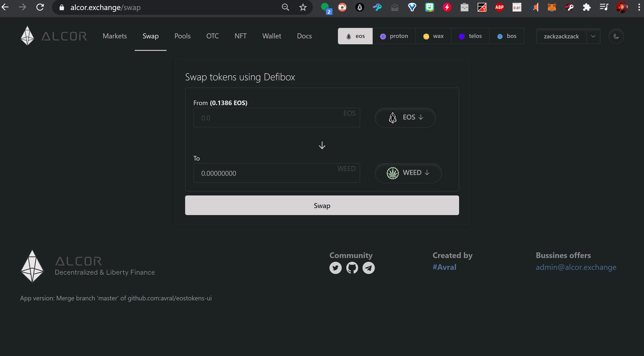
Task: Click the swap direction arrow
Action: coord(322,145)
